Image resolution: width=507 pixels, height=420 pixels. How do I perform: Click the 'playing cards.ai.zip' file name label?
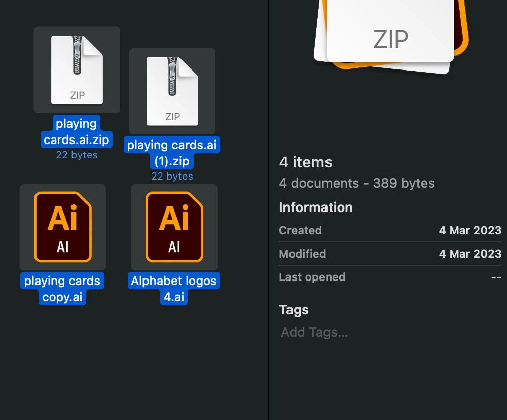[77, 131]
